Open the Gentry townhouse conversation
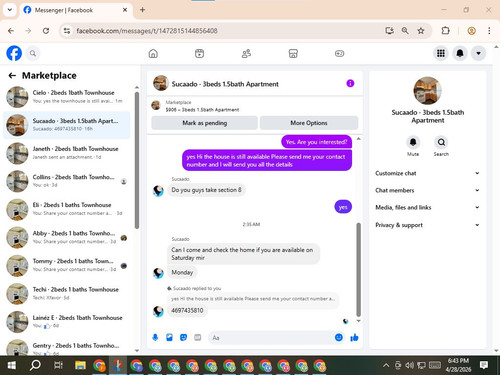This screenshot has width=500, height=375. 67,347
